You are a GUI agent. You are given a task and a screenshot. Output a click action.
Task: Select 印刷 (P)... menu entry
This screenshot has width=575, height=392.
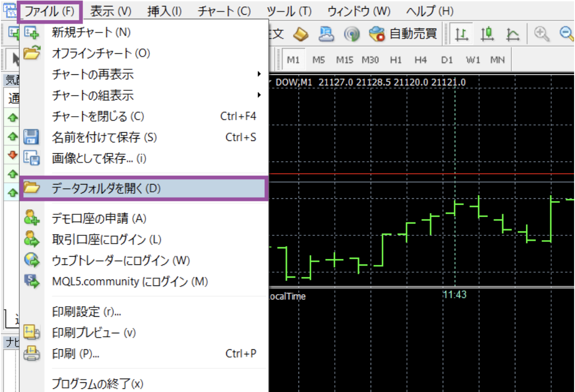click(x=144, y=353)
